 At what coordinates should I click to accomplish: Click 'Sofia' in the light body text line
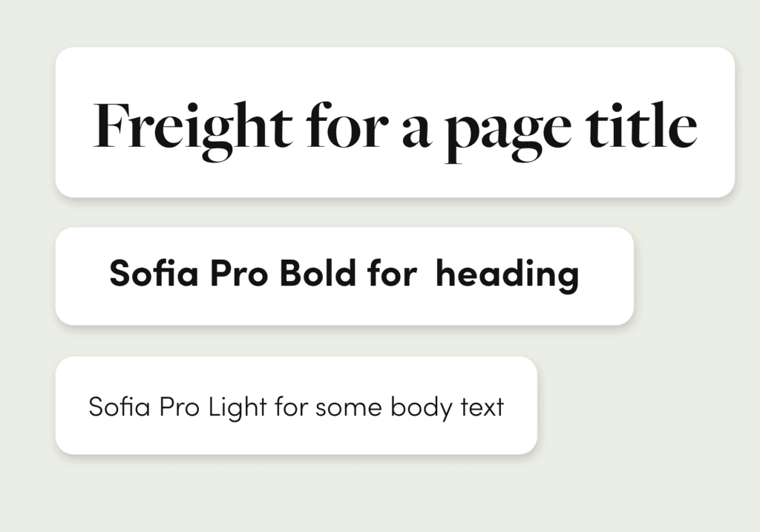119,407
